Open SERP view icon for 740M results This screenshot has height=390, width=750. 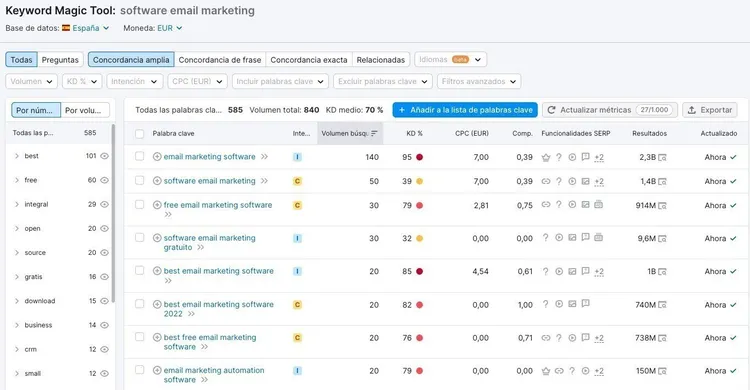pos(662,305)
